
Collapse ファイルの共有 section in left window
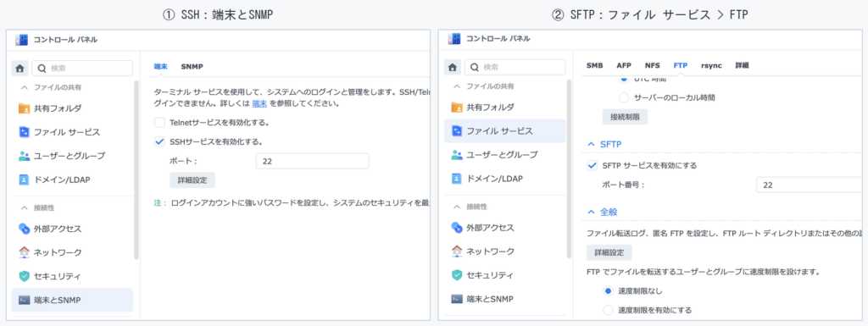point(24,87)
